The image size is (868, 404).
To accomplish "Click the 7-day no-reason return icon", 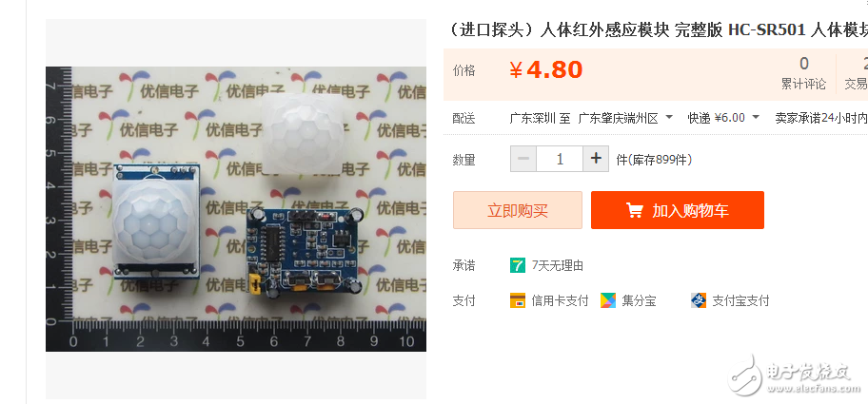I will pos(517,265).
